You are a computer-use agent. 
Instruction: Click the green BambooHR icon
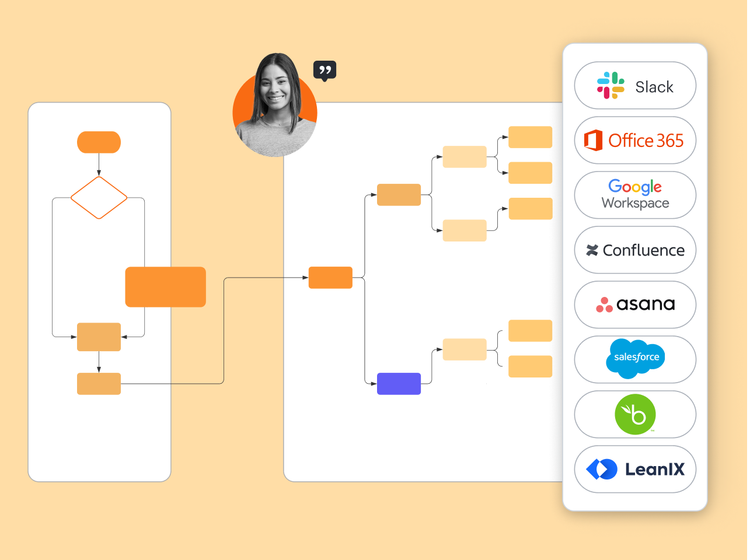pos(635,414)
